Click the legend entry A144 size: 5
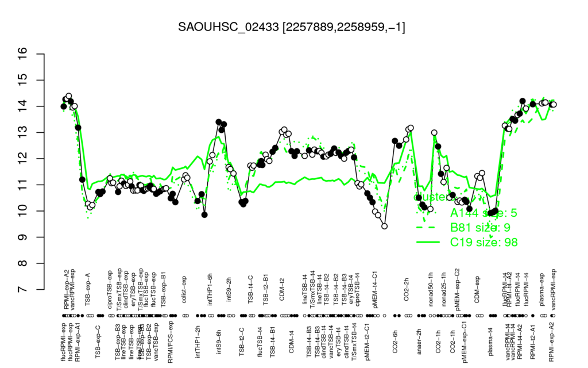This screenshot has width=588, height=368. click(483, 213)
